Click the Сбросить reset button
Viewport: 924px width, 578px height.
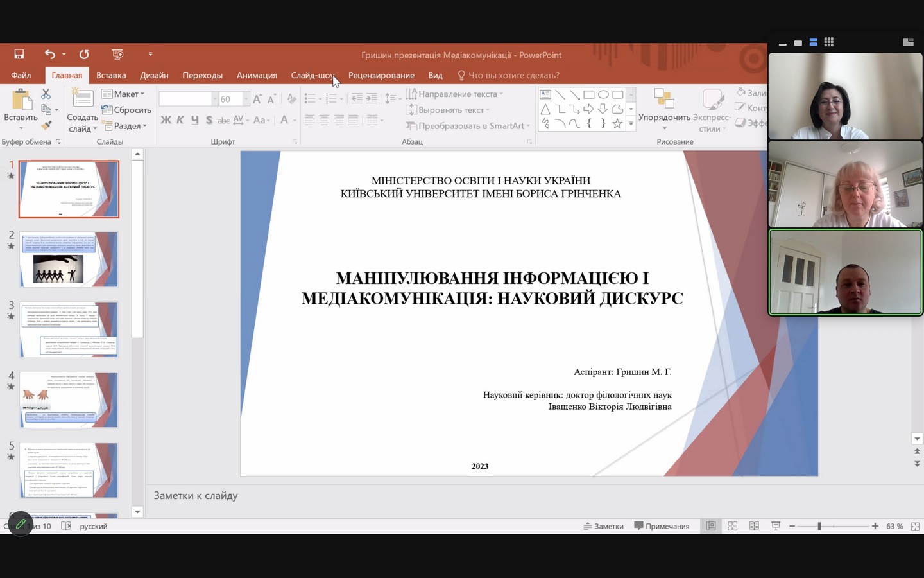point(126,110)
